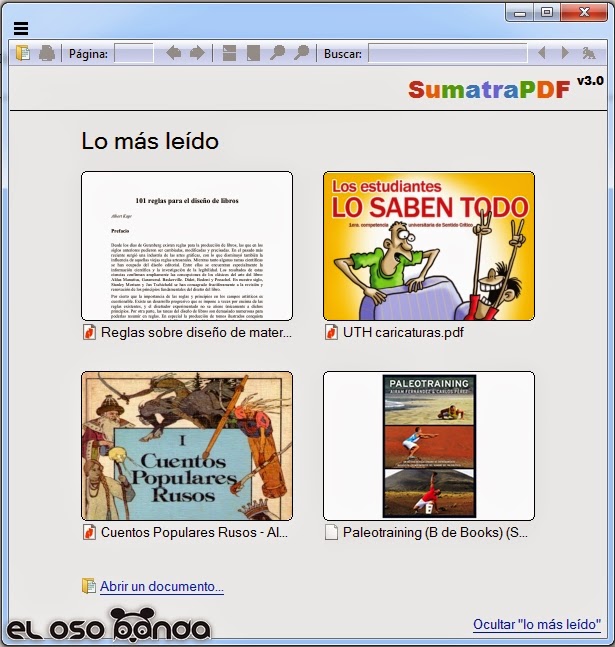
Task: Close the SumatraPDF window
Action: coord(584,13)
